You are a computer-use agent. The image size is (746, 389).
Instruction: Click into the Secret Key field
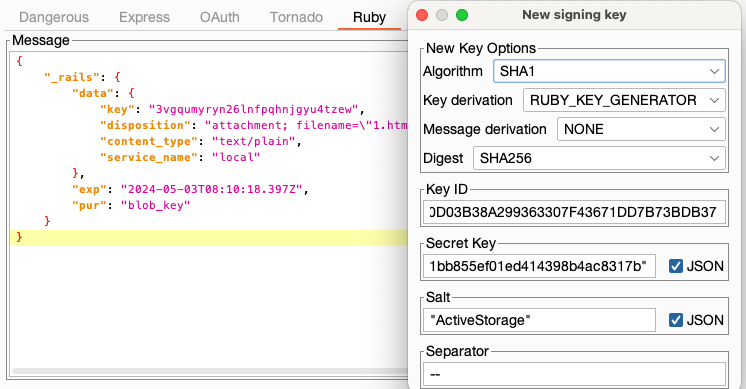pos(539,266)
